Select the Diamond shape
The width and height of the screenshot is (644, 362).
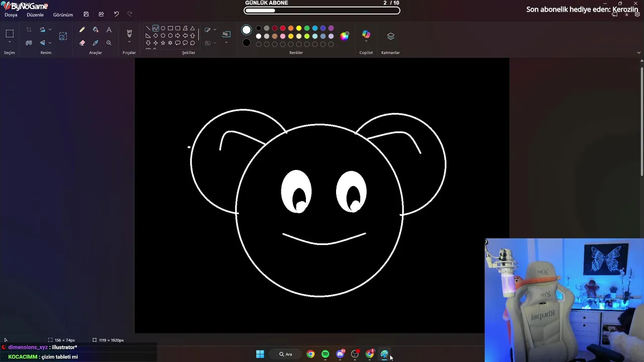(155, 36)
